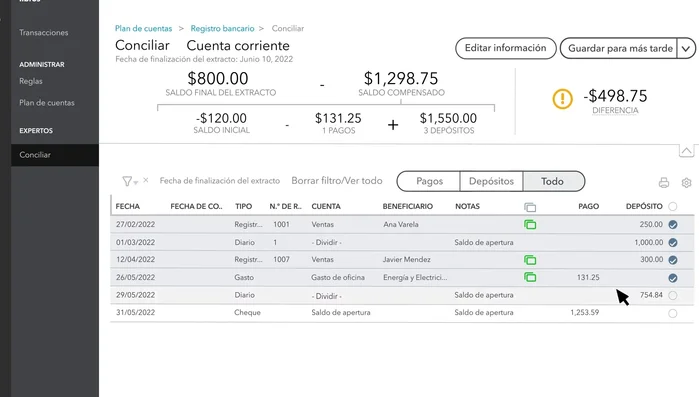The image size is (699, 397).
Task: Uncheck the 300.00 deposit for Javier Mendez
Action: [673, 260]
